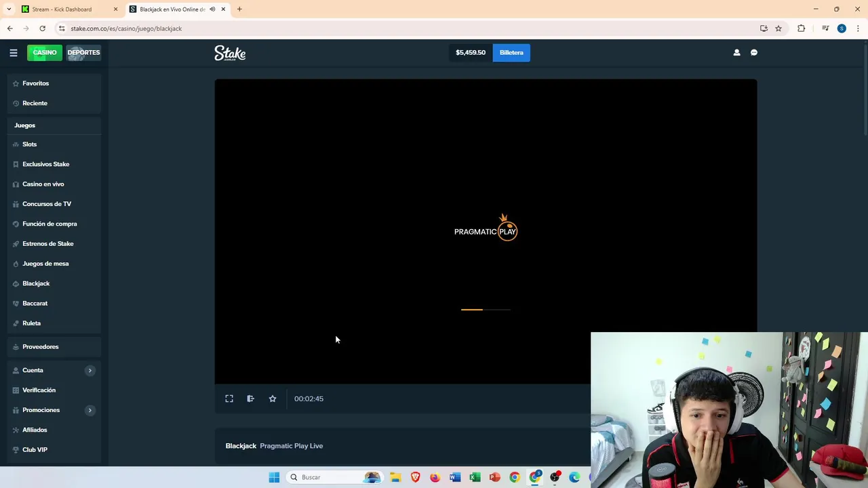This screenshot has height=488, width=868.
Task: Open File Explorer from taskbar
Action: [x=395, y=477]
